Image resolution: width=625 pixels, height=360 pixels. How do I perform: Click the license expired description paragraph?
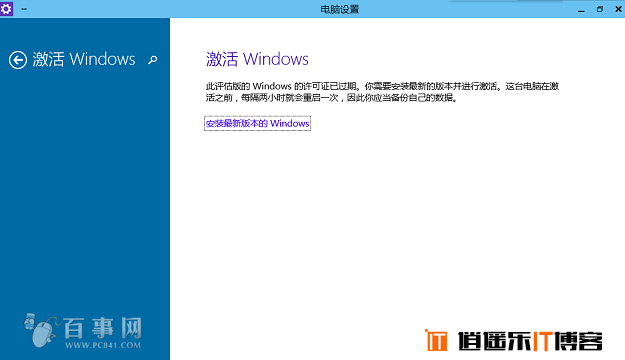tap(382, 92)
